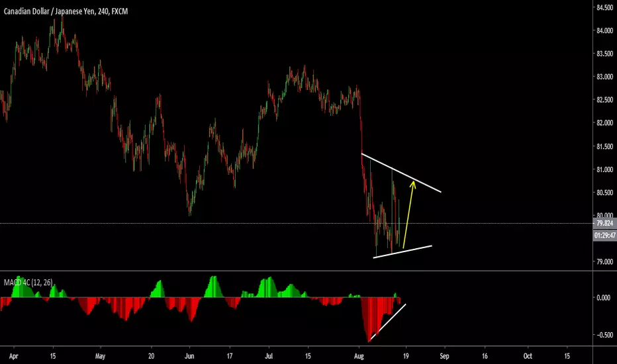Click the 81.000 price axis label
This screenshot has width=617, height=364.
[605, 169]
